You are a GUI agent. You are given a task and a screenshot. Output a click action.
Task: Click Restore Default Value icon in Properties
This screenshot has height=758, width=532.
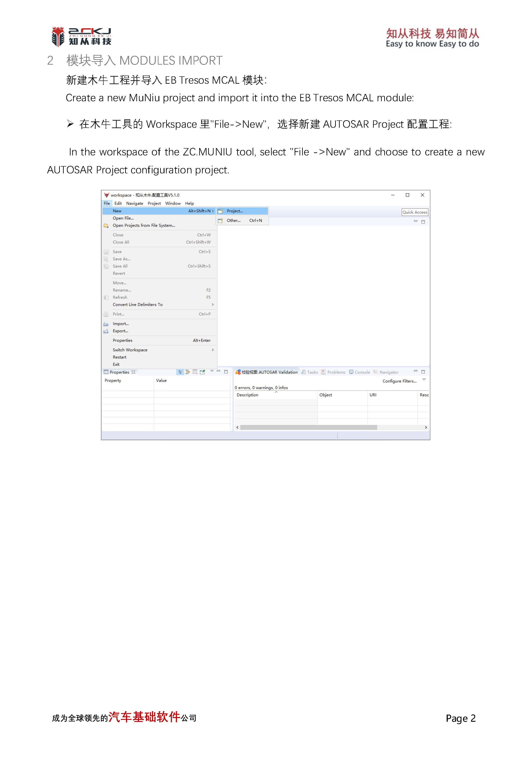[195, 372]
